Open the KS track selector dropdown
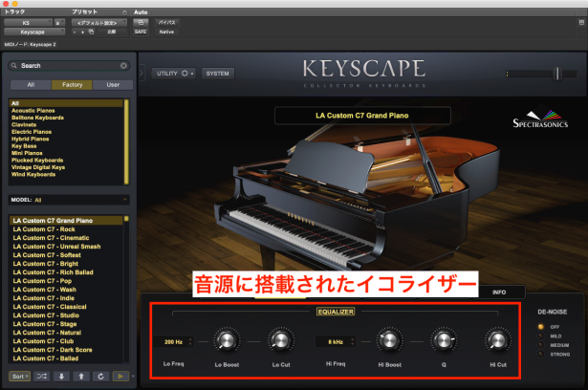This screenshot has height=390, width=588. click(28, 23)
